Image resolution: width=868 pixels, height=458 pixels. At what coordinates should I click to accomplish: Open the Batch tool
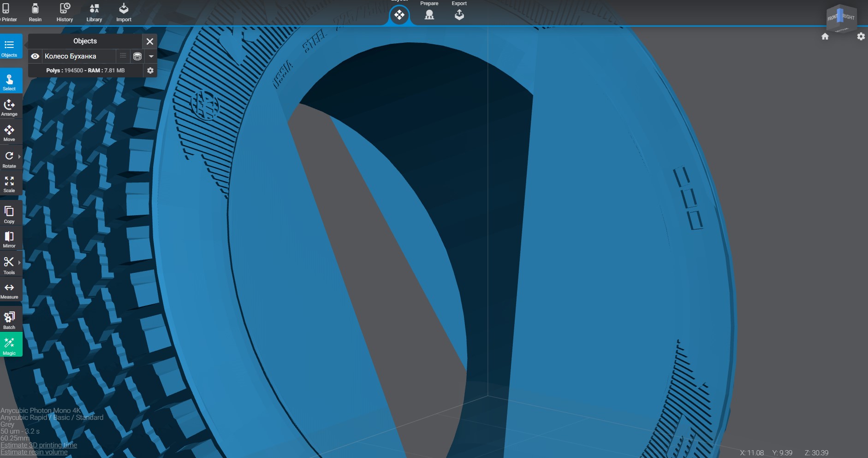9,320
